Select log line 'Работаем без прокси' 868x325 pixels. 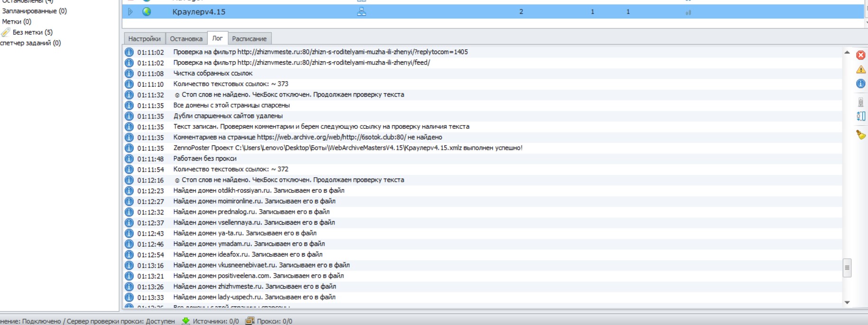coord(204,159)
